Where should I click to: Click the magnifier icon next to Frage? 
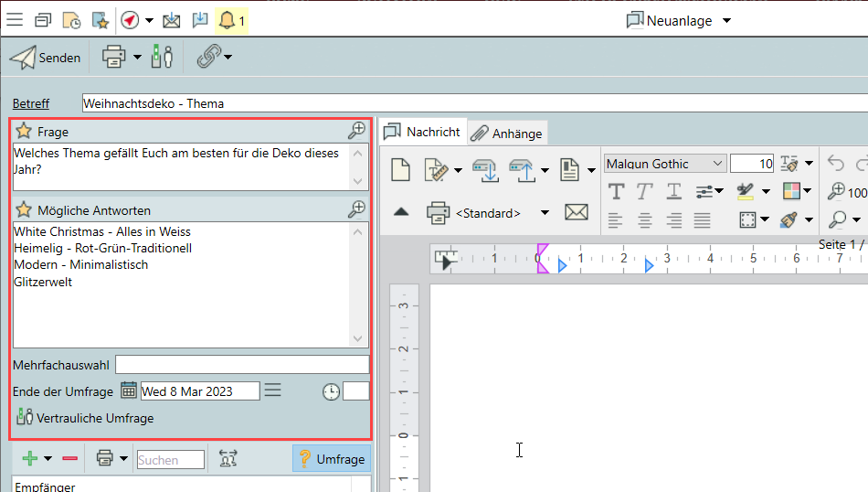pos(357,132)
